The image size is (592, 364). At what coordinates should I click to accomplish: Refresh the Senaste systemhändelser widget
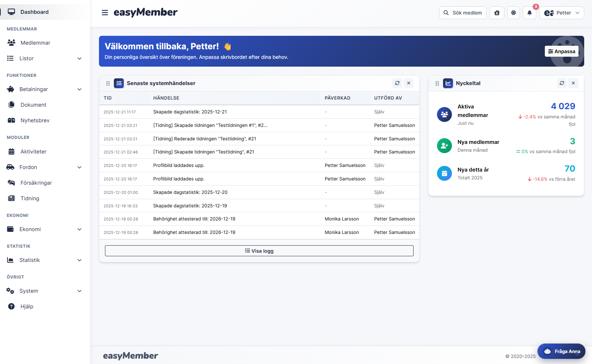pos(397,83)
